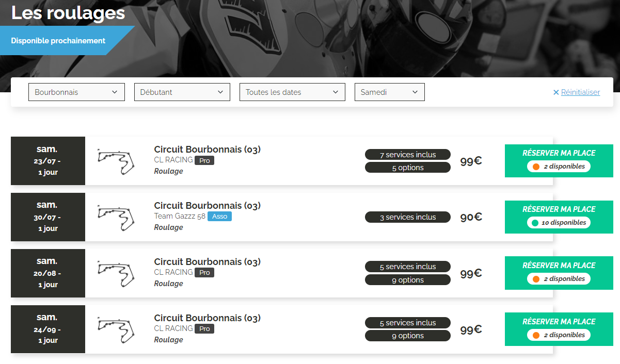Image resolution: width=620 pixels, height=364 pixels.
Task: Click Roulage label in 23/07 row
Action: [169, 171]
